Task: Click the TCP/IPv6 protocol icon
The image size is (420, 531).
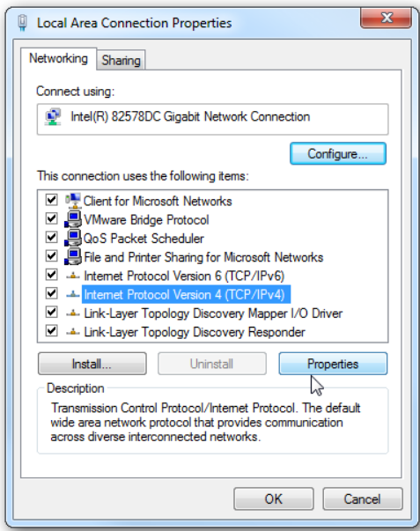Action: point(73,276)
